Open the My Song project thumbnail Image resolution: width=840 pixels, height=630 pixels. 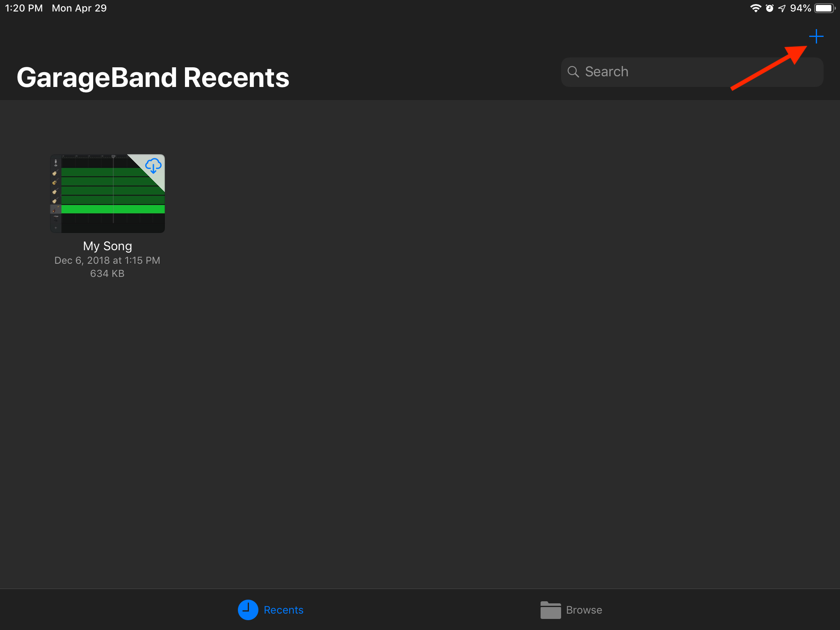(107, 194)
